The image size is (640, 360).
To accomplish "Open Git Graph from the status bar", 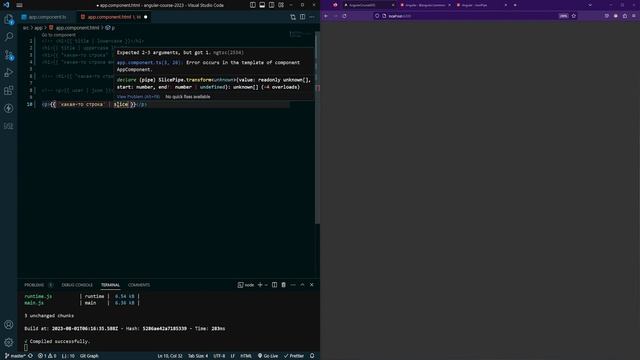I will (89, 356).
